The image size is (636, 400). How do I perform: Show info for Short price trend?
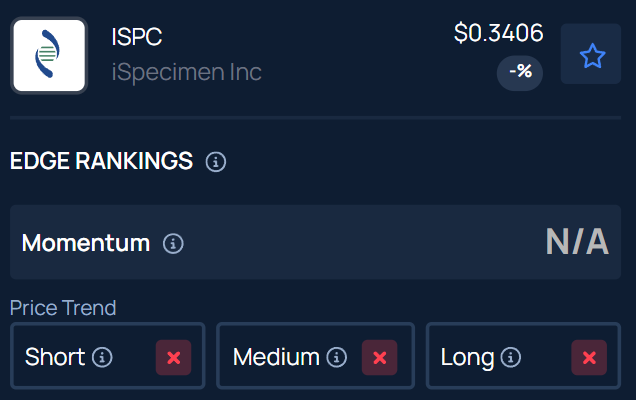pyautogui.click(x=102, y=357)
